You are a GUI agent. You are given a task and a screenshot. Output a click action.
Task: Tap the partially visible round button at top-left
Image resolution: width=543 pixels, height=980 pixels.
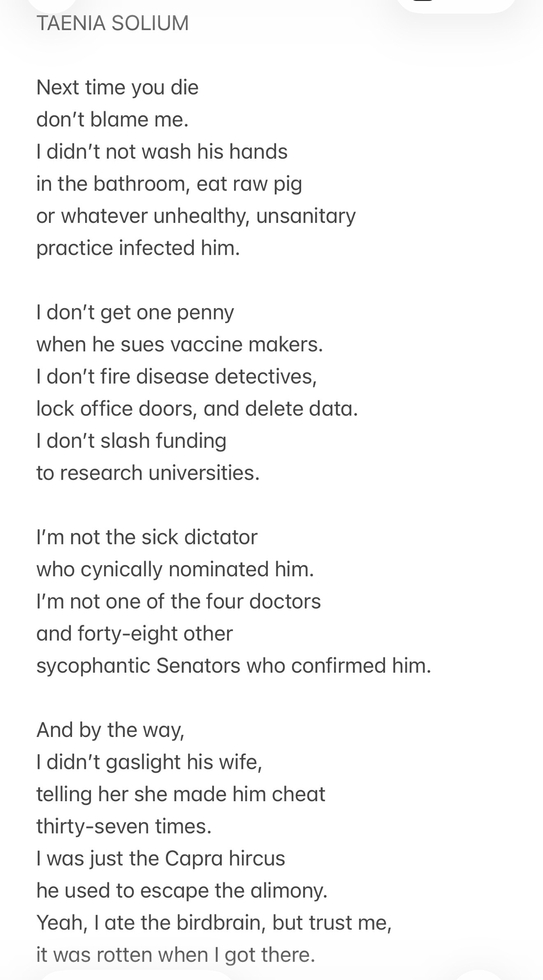pos(51,4)
